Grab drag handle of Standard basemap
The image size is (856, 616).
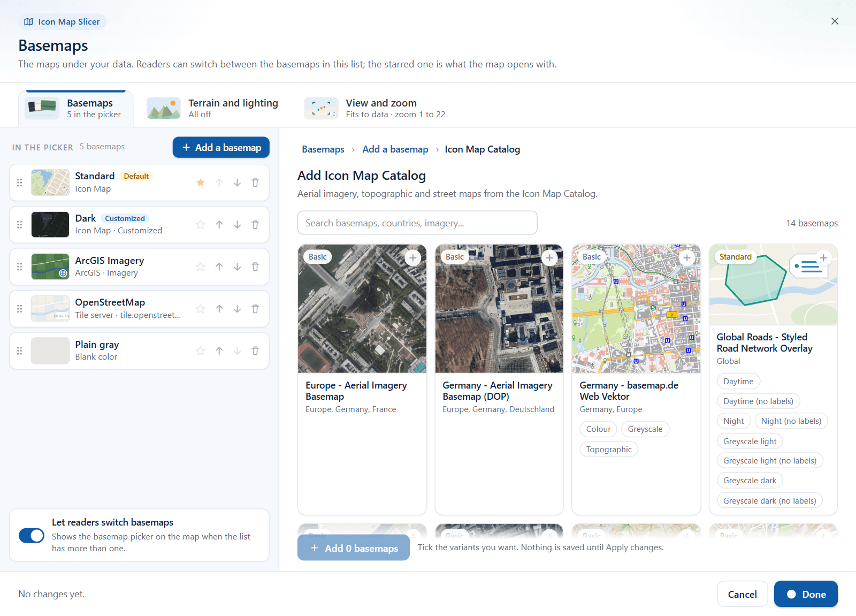20,182
